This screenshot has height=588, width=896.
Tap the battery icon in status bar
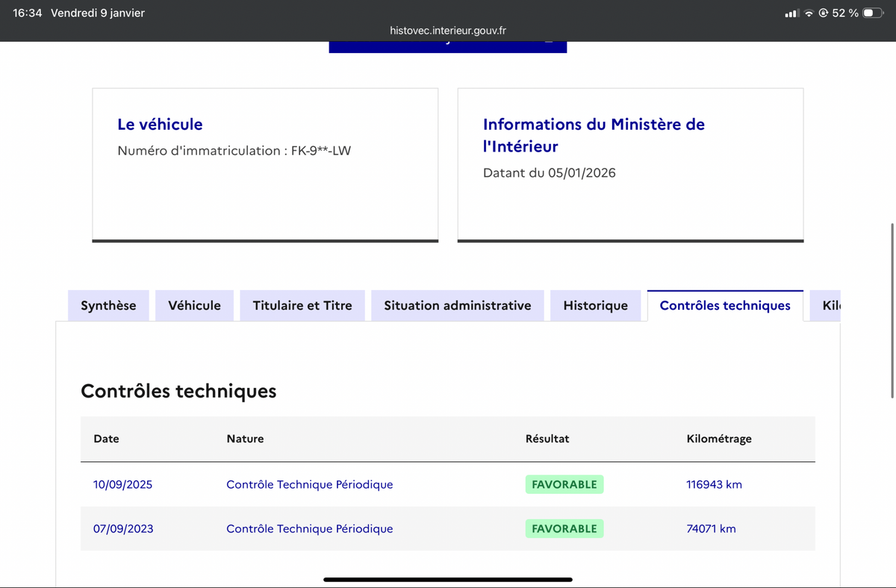click(x=873, y=13)
